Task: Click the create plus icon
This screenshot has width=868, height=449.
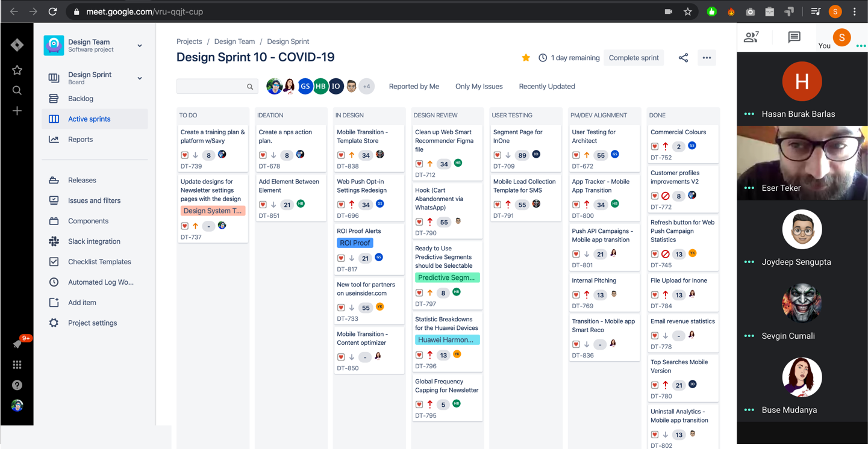Action: click(x=17, y=111)
